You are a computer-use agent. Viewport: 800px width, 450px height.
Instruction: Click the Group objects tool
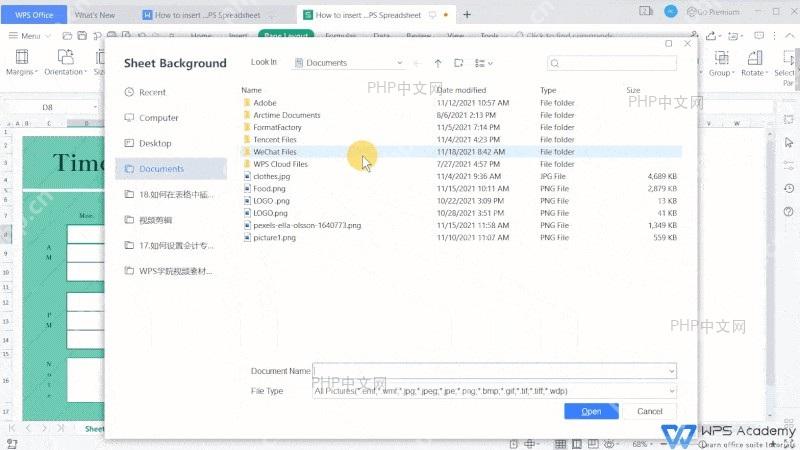[721, 63]
